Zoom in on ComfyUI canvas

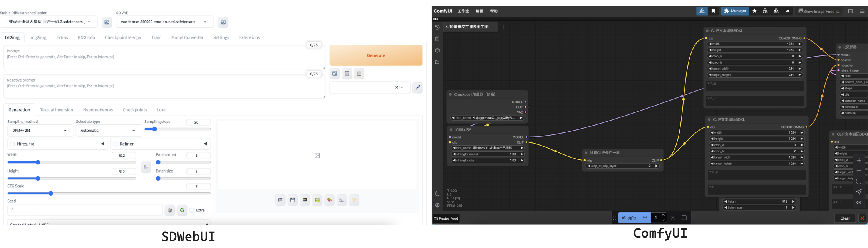pyautogui.click(x=859, y=160)
